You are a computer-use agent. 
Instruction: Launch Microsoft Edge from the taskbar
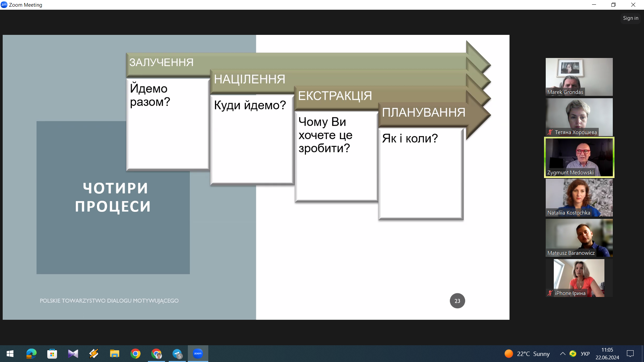pos(31,354)
